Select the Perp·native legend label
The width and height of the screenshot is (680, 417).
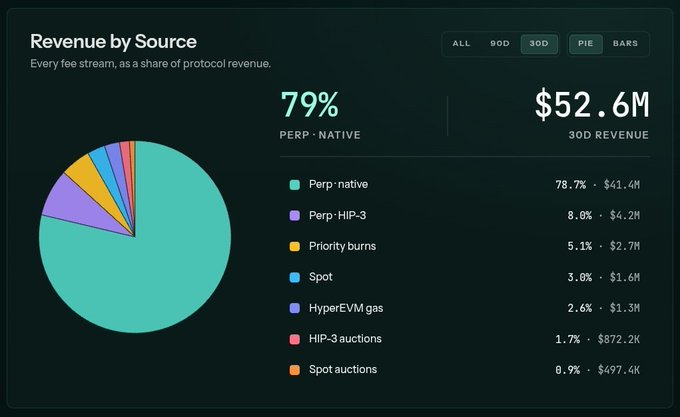[x=338, y=185]
